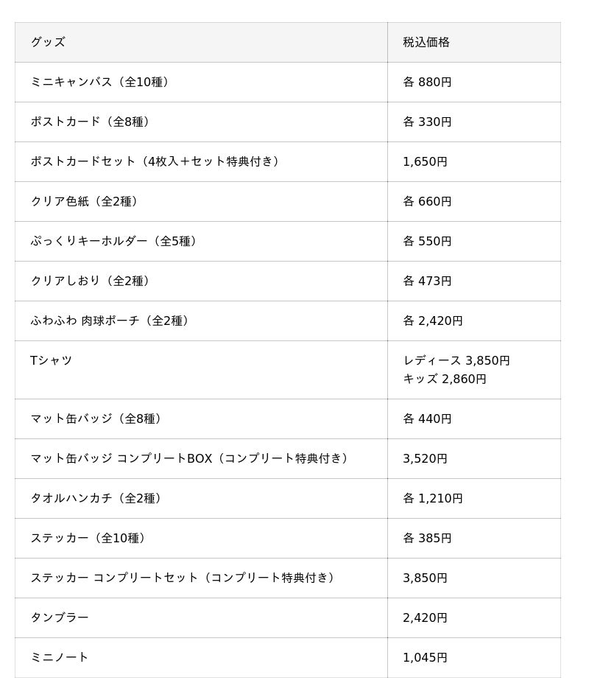Select the マット缶バッジ（全8種） row

288,419
